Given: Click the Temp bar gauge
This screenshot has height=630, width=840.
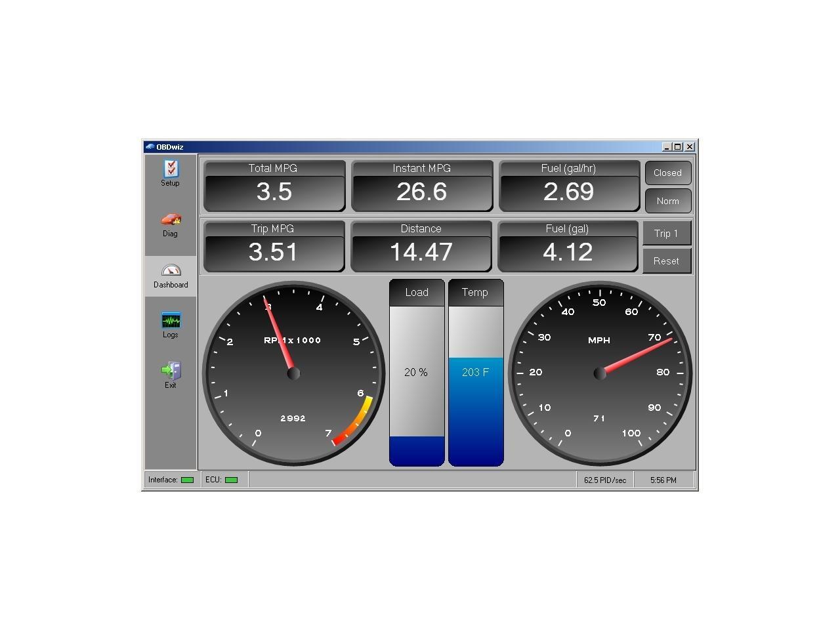Looking at the screenshot, I should point(476,373).
